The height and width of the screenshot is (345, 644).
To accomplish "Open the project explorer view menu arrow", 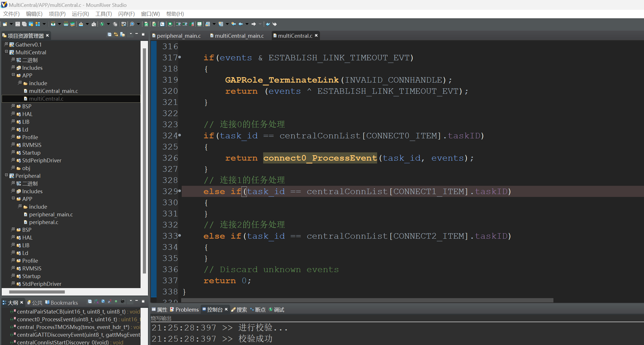I will (x=131, y=34).
